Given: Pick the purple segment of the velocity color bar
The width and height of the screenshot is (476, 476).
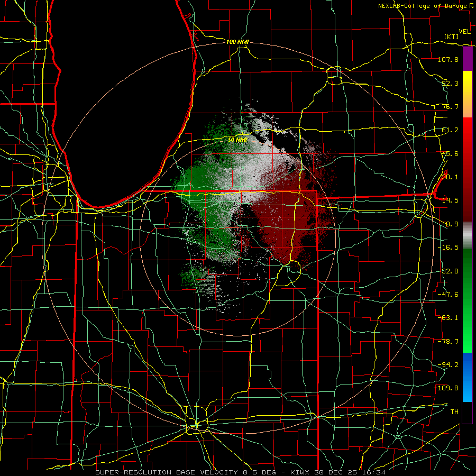Looking at the screenshot, I should pyautogui.click(x=467, y=59).
